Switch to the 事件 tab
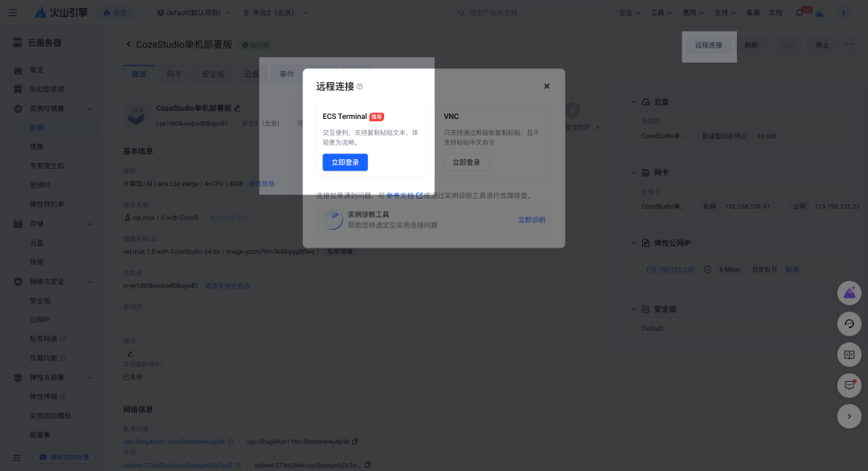The image size is (868, 471). 287,74
